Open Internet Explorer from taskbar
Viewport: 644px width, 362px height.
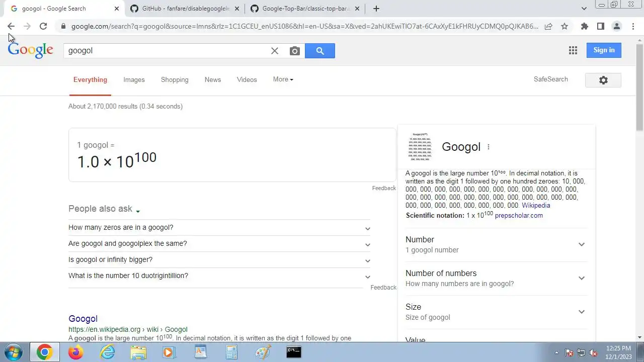(107, 352)
